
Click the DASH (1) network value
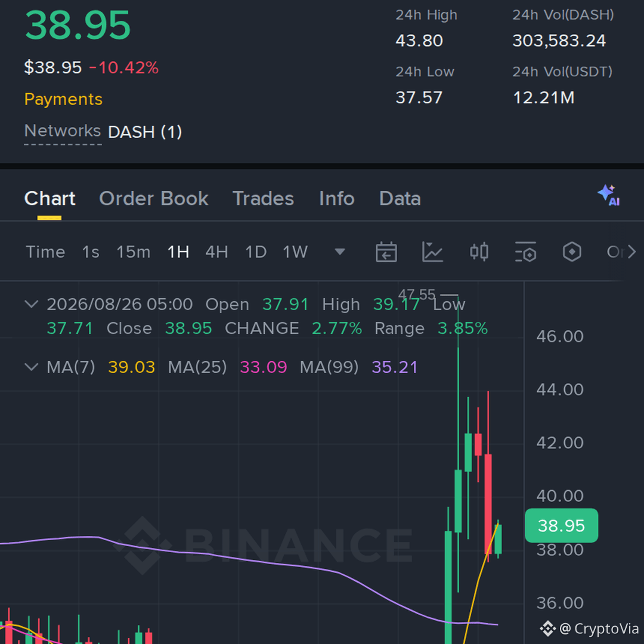pos(145,132)
